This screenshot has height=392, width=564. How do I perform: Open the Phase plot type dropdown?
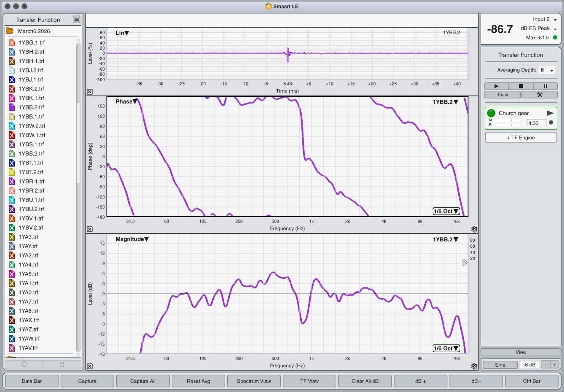126,101
